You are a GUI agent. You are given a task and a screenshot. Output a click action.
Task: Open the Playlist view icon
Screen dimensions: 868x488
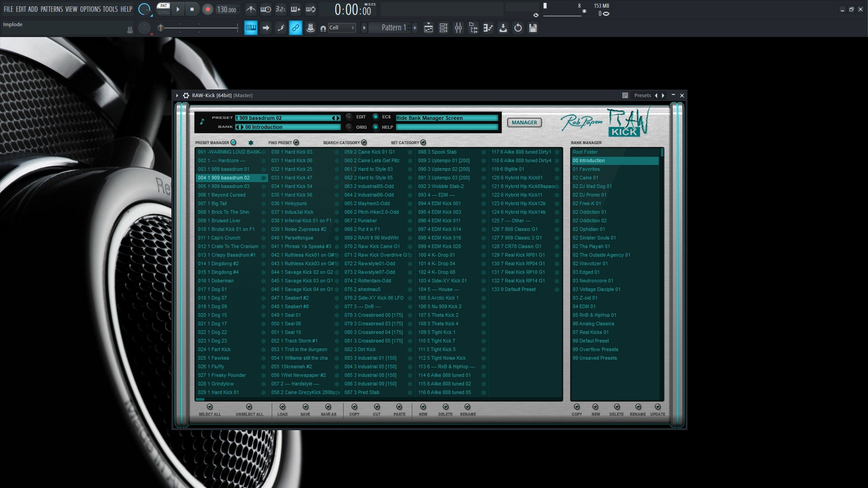point(429,28)
